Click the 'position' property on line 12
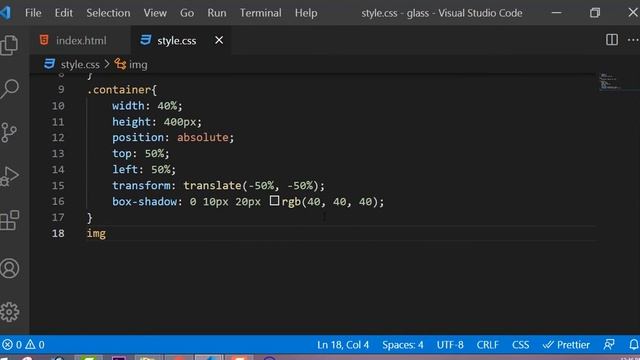The height and width of the screenshot is (360, 640). (138, 138)
